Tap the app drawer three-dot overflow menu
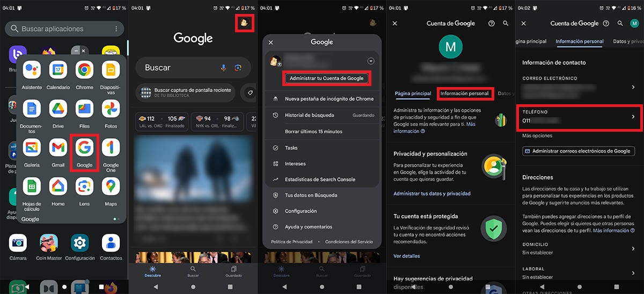 coord(116,28)
